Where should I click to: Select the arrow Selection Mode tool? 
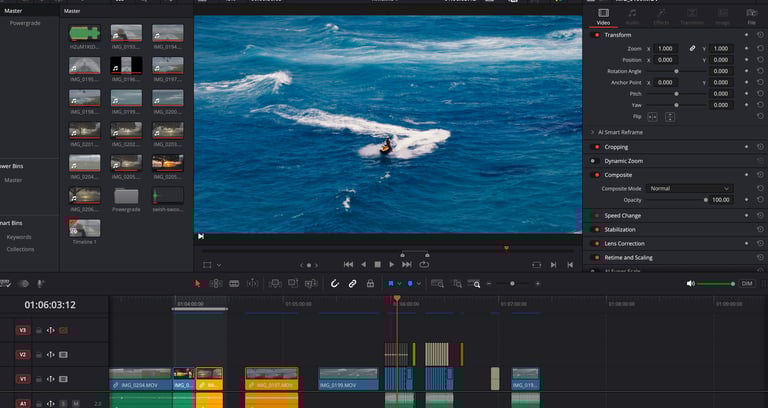(198, 284)
